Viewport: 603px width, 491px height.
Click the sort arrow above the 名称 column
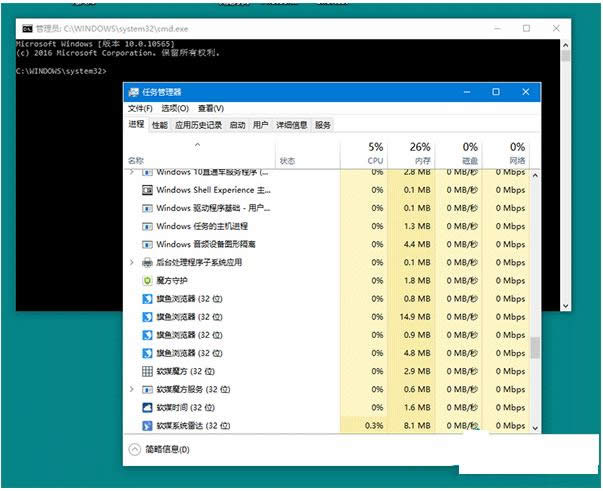point(197,145)
